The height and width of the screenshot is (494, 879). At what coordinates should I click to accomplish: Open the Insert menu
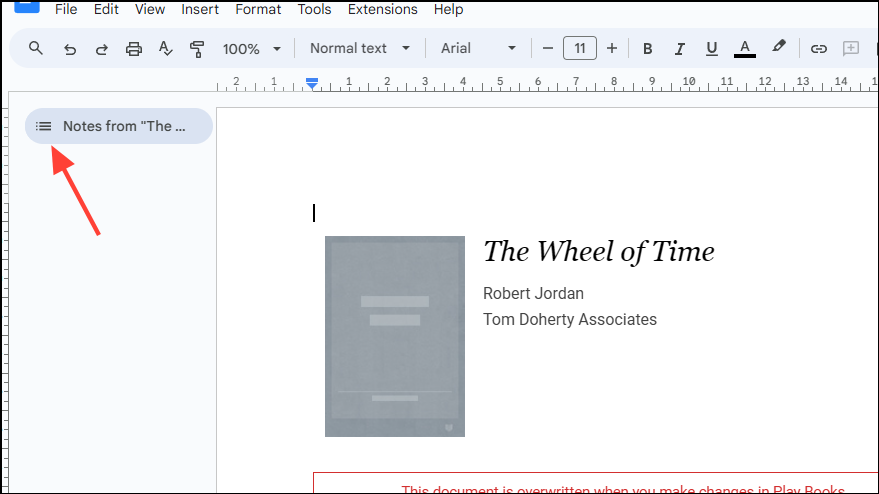[200, 9]
